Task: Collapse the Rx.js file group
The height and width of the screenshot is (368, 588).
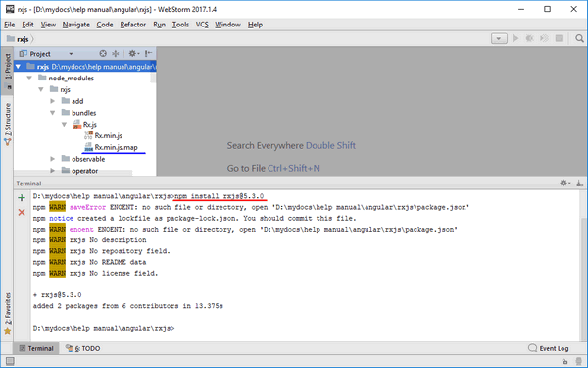Action: coord(64,125)
